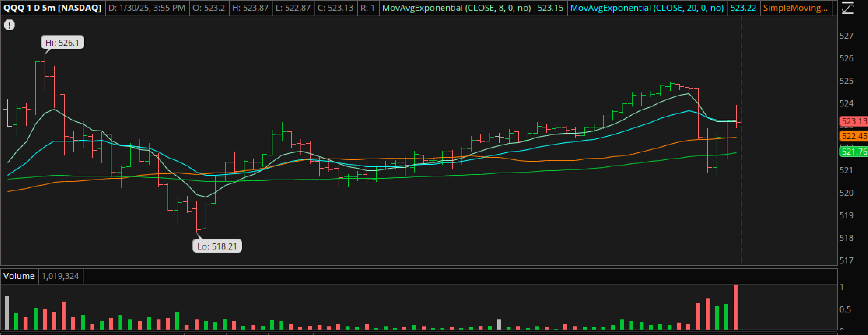This screenshot has height=335, width=868.
Task: Click the exclamation alert icon on chart
Action: pos(9,25)
